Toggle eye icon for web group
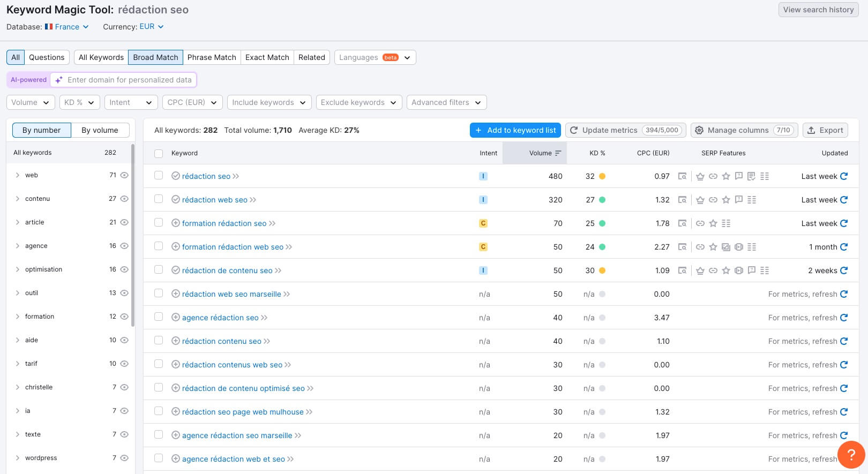 coord(124,175)
